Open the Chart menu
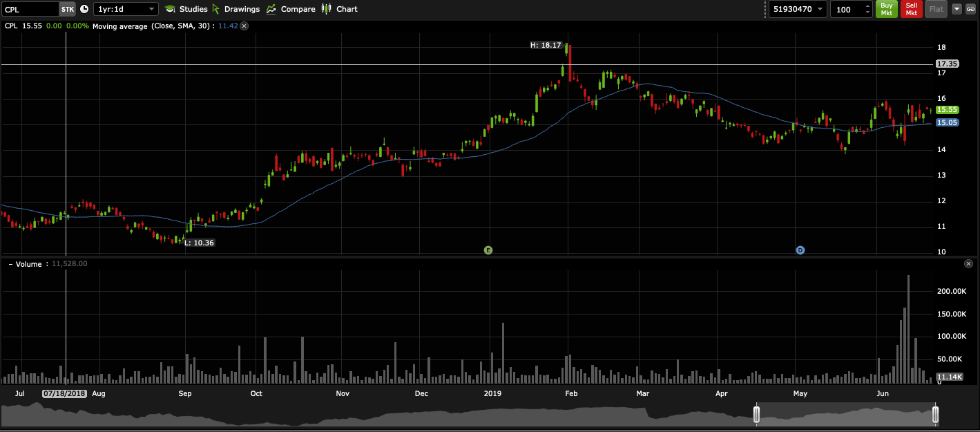Image resolution: width=980 pixels, height=432 pixels. pyautogui.click(x=347, y=9)
